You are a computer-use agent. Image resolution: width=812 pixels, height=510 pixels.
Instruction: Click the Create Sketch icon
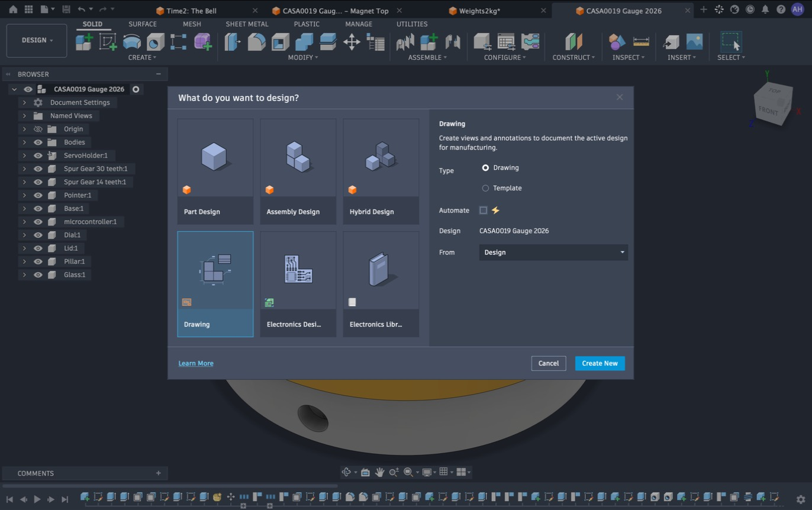tap(108, 41)
